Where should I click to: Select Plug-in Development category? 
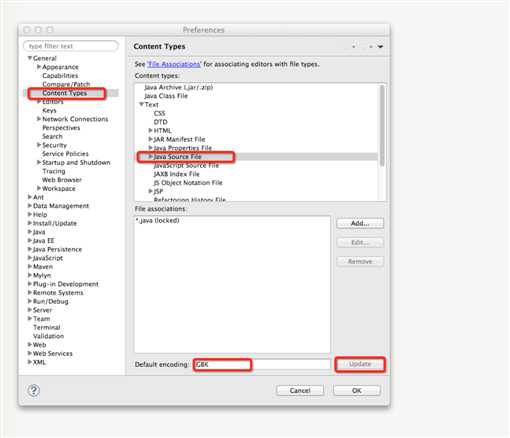click(66, 284)
